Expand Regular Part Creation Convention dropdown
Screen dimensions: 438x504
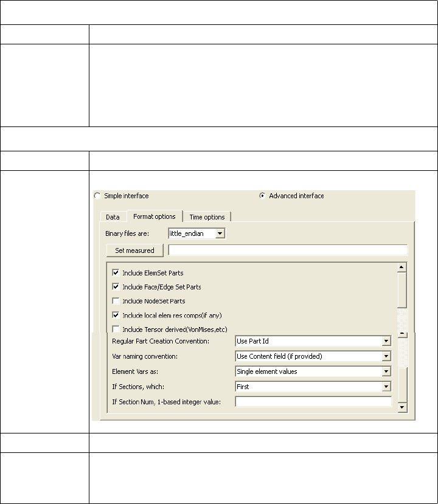386,341
